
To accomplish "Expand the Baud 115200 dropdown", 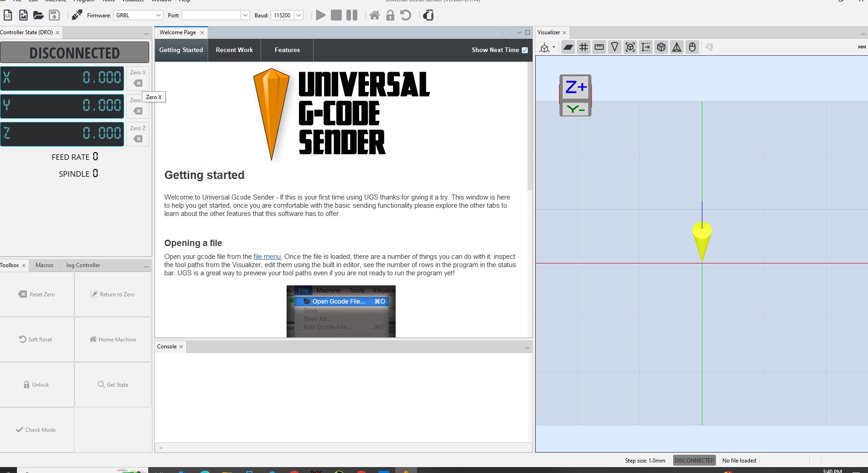I will (298, 15).
